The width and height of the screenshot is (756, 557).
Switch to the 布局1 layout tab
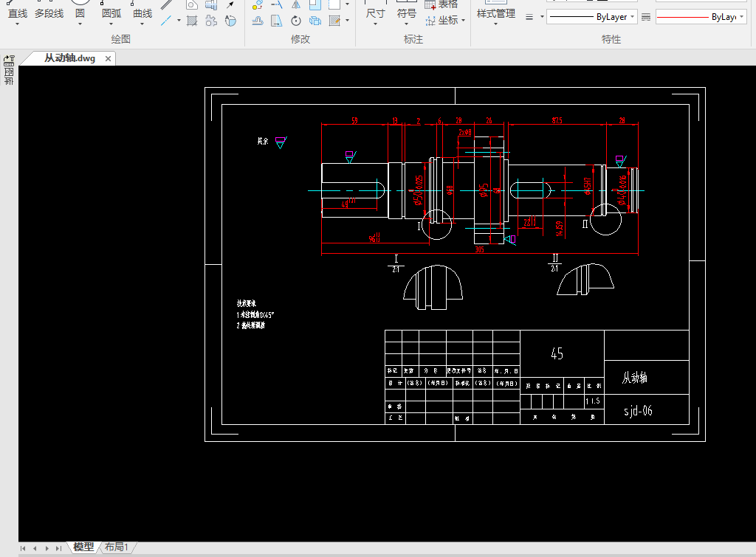(x=117, y=547)
